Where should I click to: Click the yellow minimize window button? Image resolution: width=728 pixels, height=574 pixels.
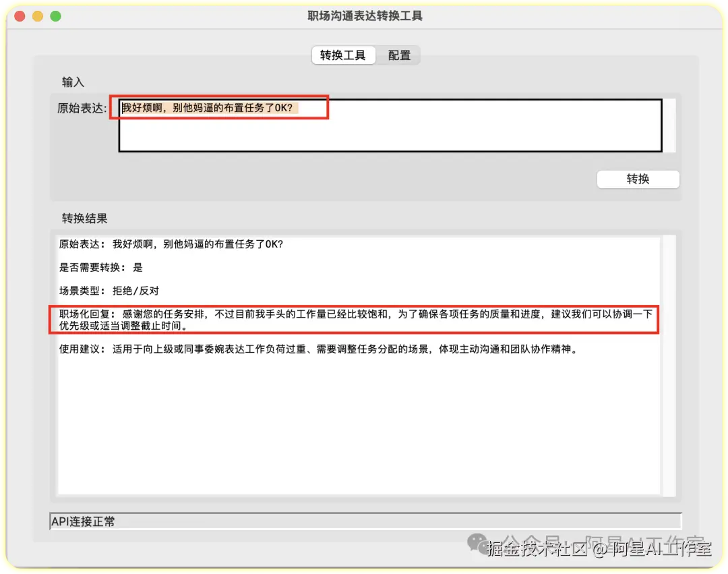[x=38, y=16]
